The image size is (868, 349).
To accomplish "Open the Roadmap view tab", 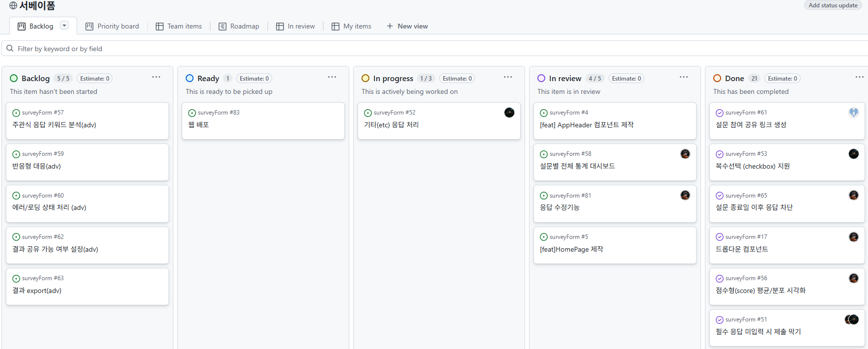I will click(x=239, y=26).
